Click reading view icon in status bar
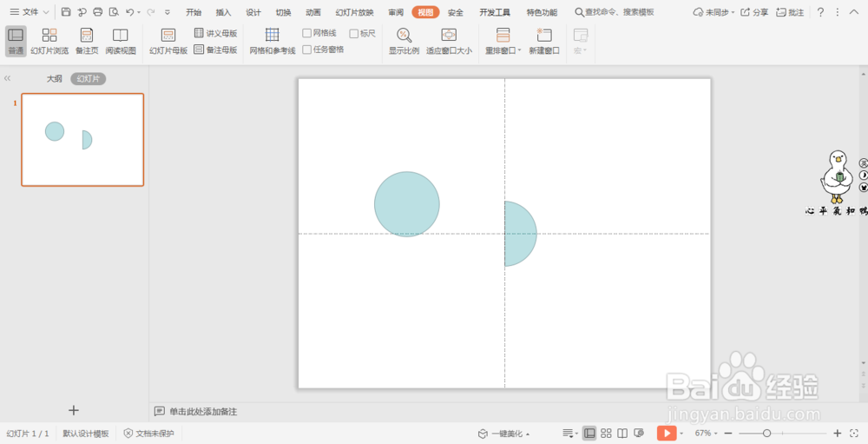This screenshot has height=444, width=868. [622, 433]
